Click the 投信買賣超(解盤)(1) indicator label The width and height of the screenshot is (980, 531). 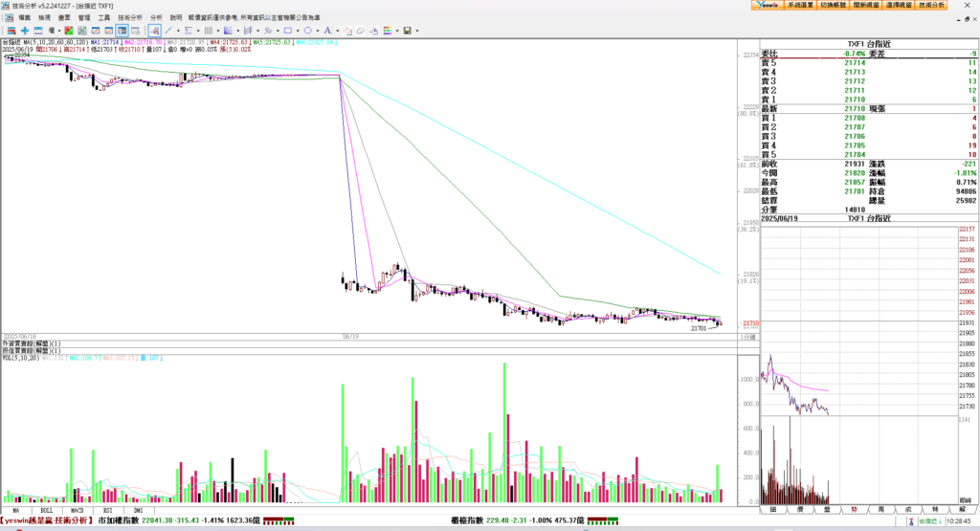[32, 351]
